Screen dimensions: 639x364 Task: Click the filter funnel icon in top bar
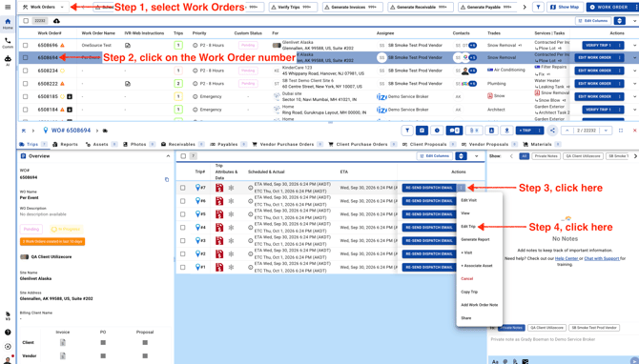pyautogui.click(x=538, y=7)
